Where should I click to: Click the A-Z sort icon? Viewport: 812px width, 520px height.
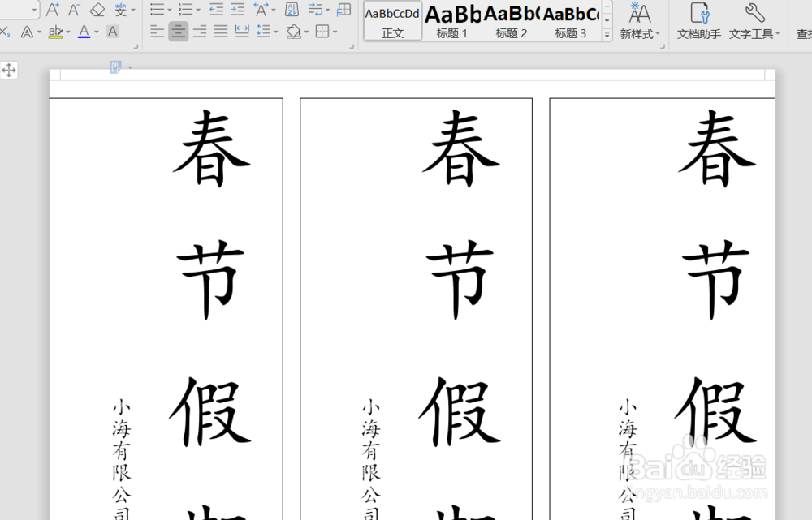(292, 9)
